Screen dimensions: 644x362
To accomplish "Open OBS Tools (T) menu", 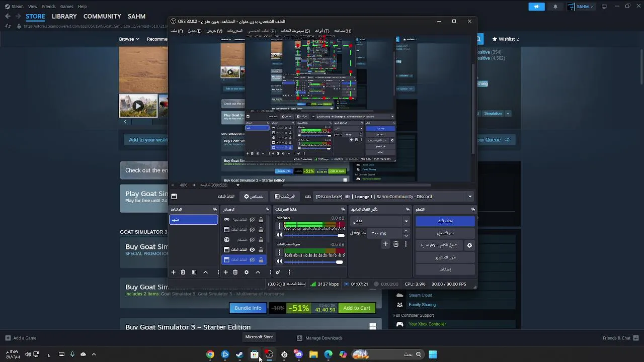I will click(322, 31).
